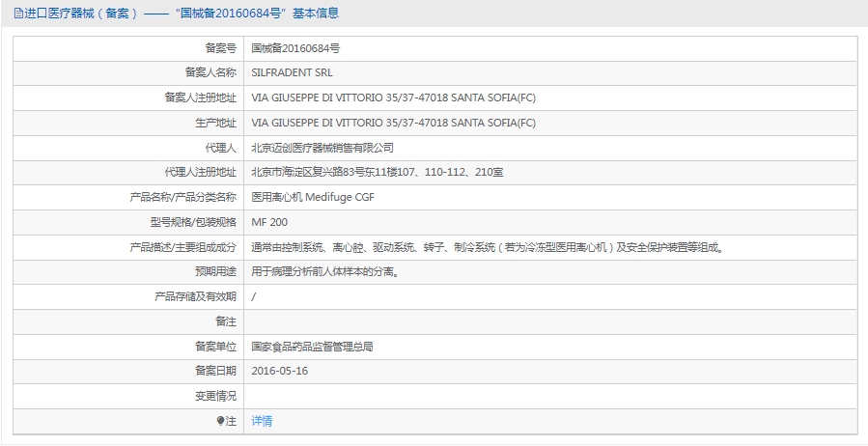Click the 变更情况 label
The image size is (868, 446).
coord(216,396)
